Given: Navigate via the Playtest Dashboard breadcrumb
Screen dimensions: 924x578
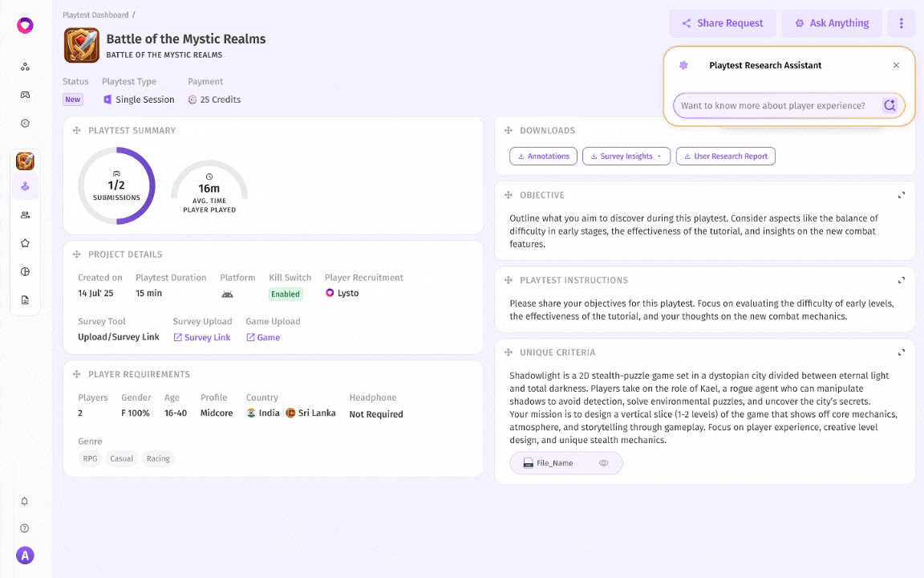Looking at the screenshot, I should (95, 14).
